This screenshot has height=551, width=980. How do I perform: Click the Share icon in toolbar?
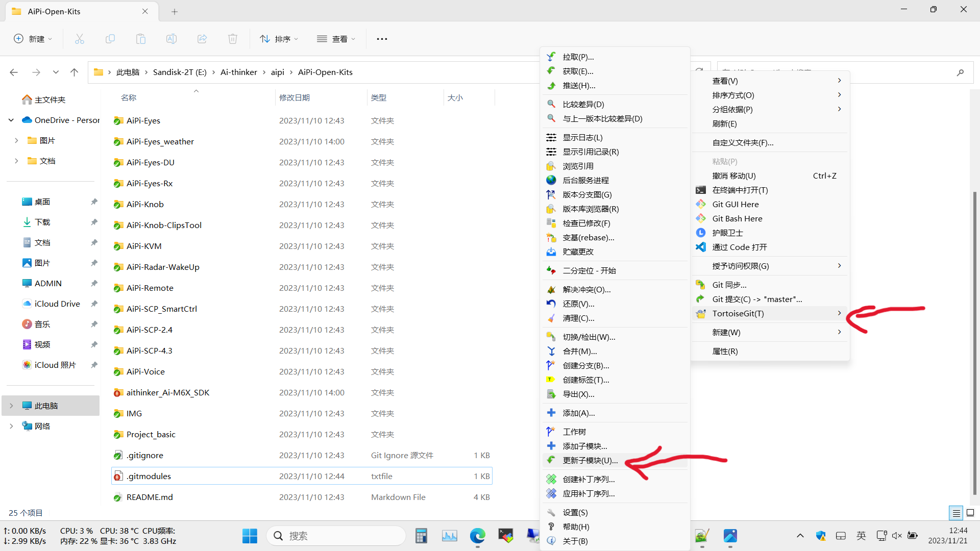pos(202,39)
